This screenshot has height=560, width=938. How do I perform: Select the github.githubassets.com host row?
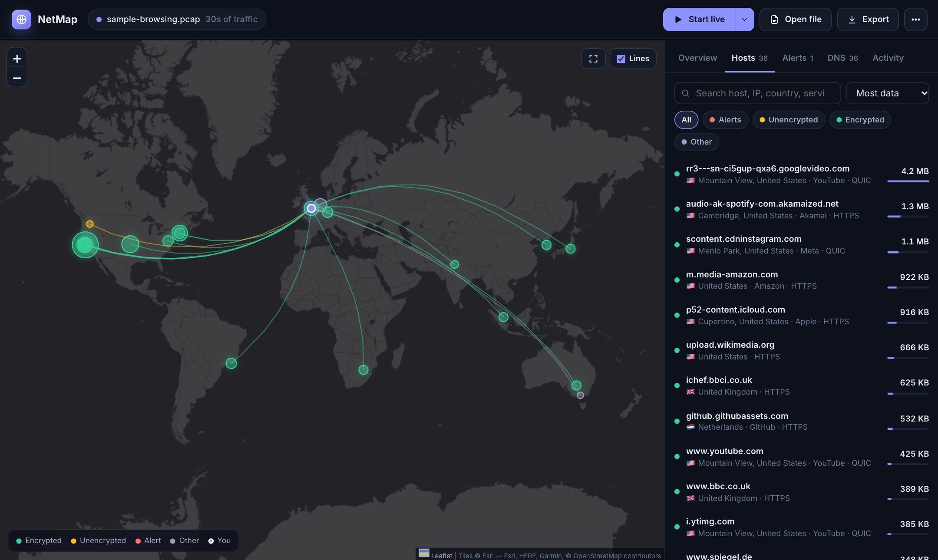(x=802, y=422)
